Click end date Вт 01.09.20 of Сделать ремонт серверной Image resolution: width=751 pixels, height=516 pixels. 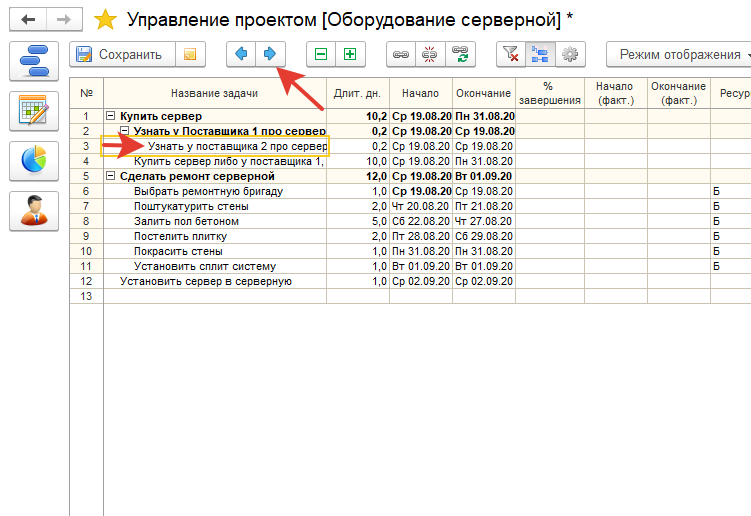click(484, 176)
